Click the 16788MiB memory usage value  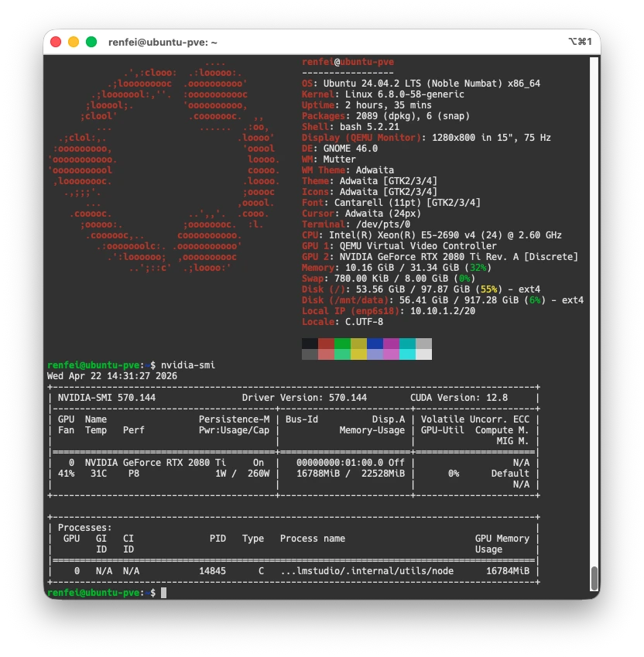click(x=316, y=473)
